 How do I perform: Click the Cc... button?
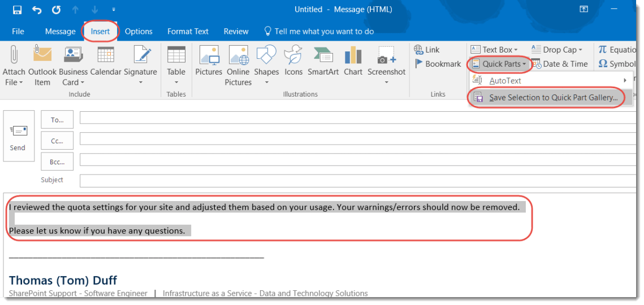[57, 141]
